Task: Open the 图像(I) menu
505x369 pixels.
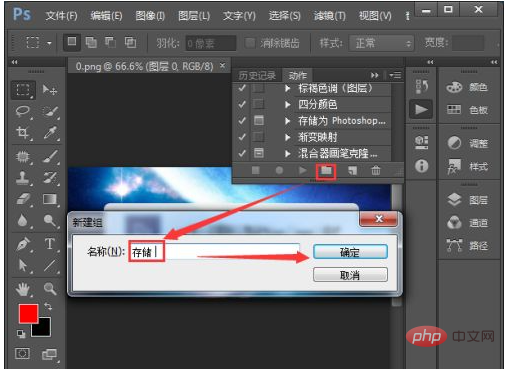Action: [x=150, y=16]
